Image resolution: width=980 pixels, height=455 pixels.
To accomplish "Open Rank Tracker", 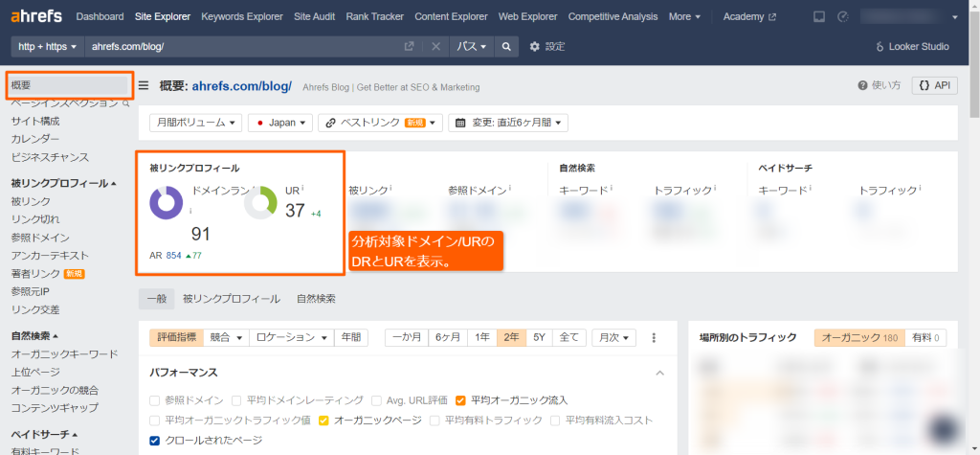I will [x=375, y=17].
